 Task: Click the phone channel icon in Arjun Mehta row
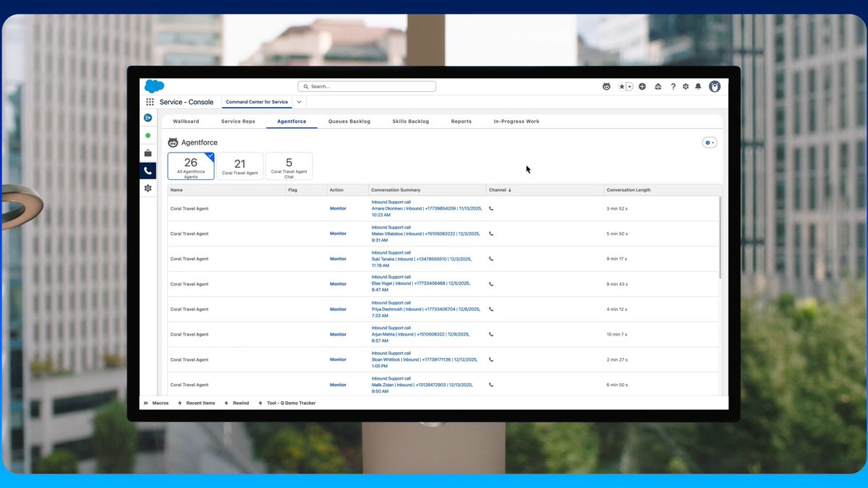(491, 335)
